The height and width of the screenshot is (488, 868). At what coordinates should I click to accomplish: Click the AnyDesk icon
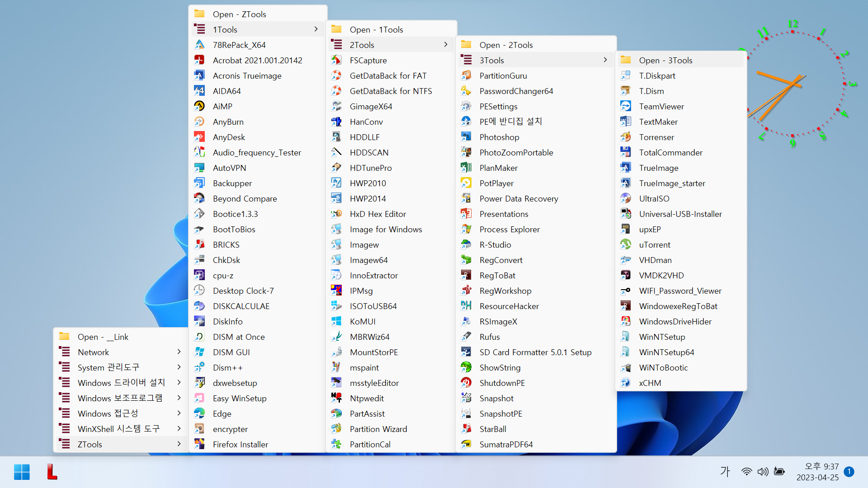click(x=199, y=137)
